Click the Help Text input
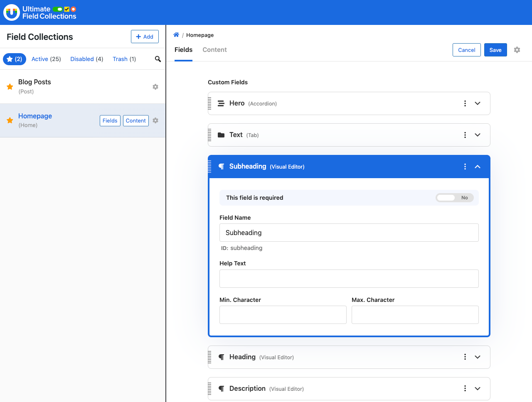 click(x=349, y=279)
